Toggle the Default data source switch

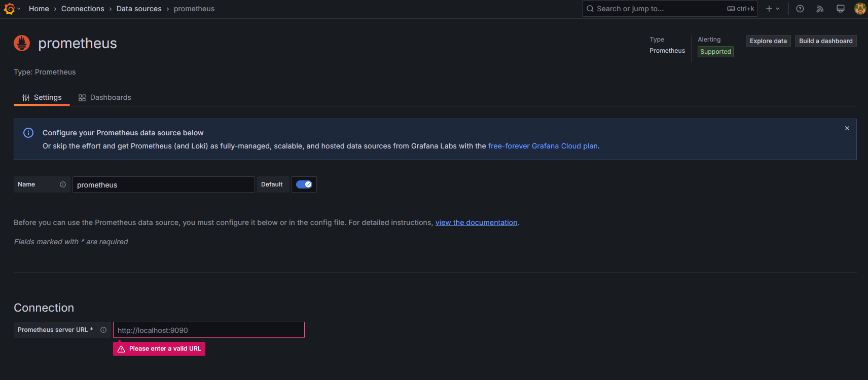304,184
